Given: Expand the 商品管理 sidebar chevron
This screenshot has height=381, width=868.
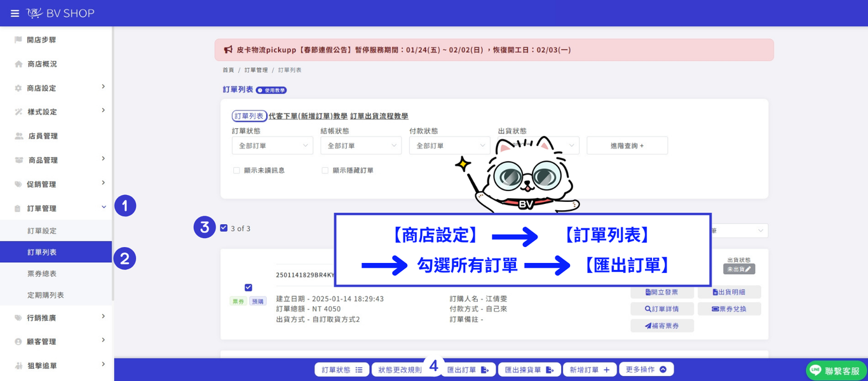Looking at the screenshot, I should pos(103,159).
